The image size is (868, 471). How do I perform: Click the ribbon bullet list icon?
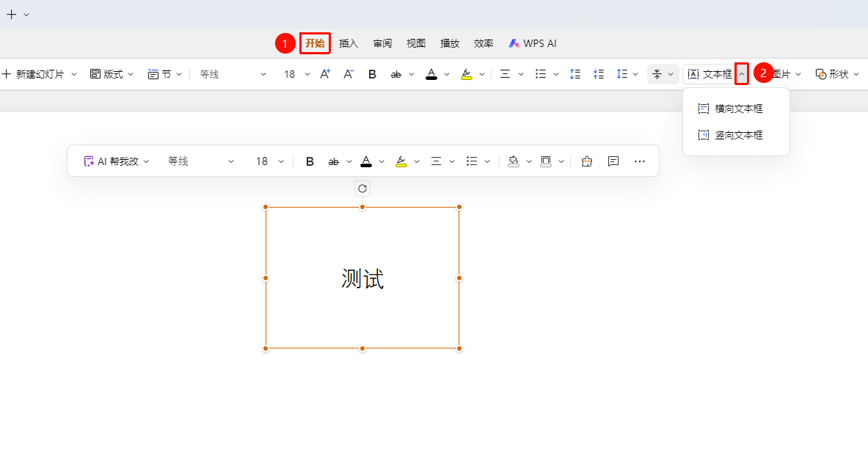[x=541, y=74]
